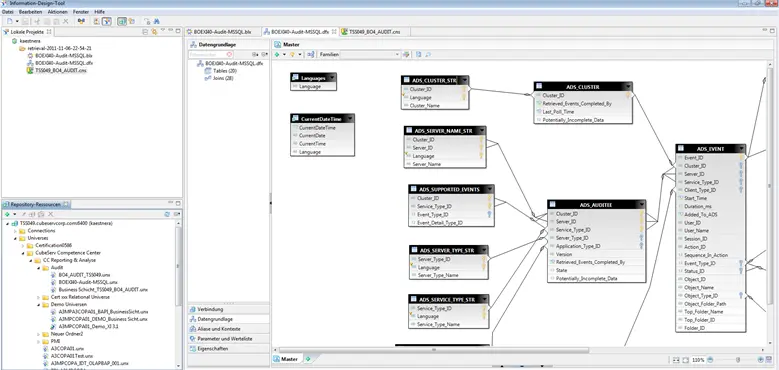Collapse the Demo Universen folder
Viewport: 779px width, 370px height.
[x=38, y=304]
